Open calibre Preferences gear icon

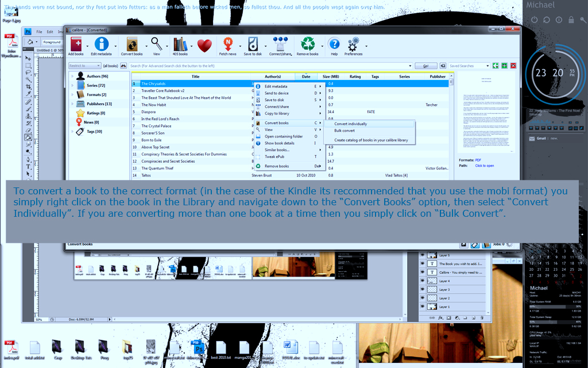(x=353, y=44)
